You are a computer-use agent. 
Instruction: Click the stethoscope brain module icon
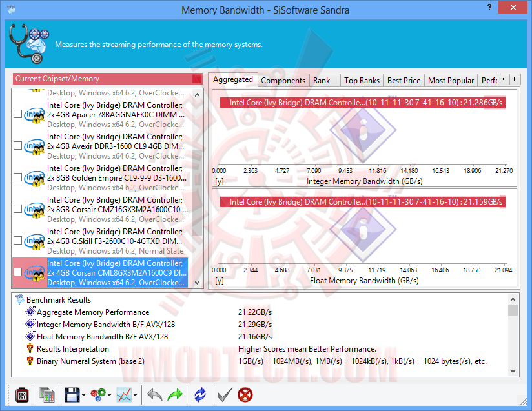click(x=29, y=43)
